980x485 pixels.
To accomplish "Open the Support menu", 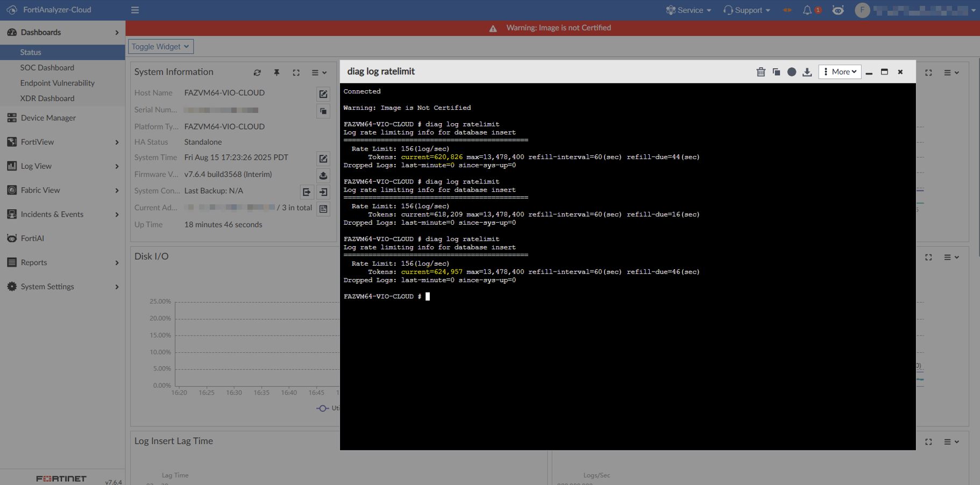I will [x=747, y=10].
